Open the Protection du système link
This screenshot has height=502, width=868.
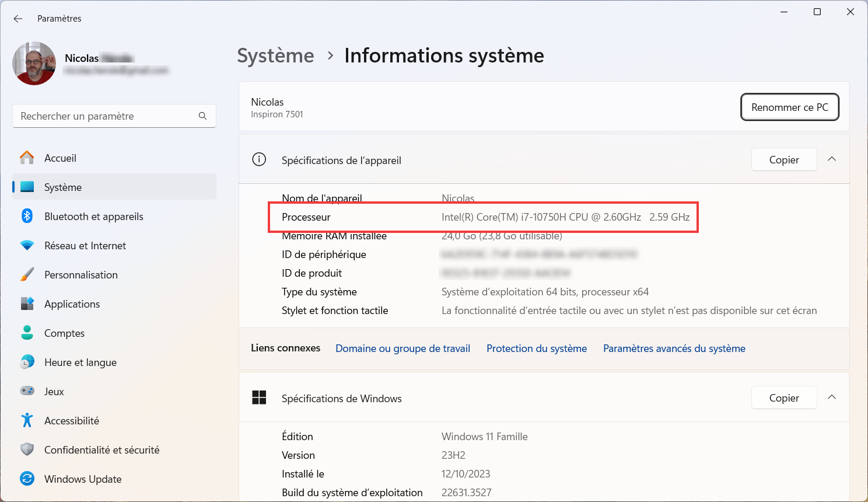pyautogui.click(x=537, y=348)
